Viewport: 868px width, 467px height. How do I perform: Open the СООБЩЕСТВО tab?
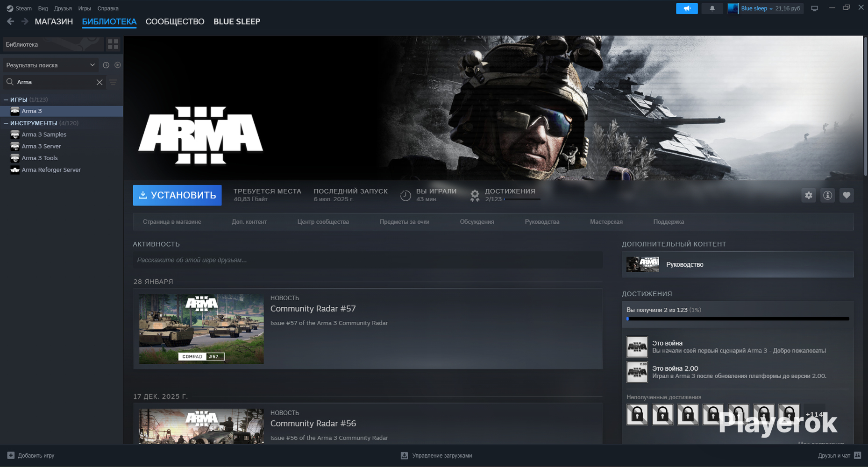coord(175,21)
